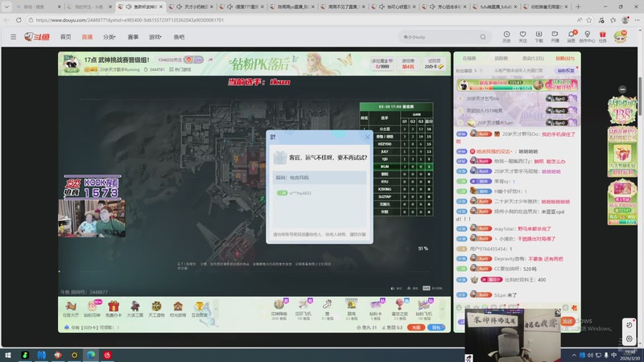
Task: Click the 免费办卡 gift icon
Action: pos(114,310)
